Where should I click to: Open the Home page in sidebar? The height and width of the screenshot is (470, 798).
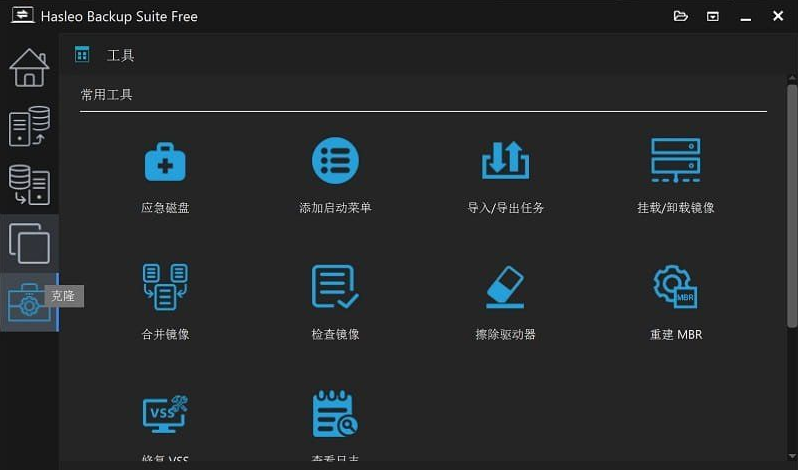click(x=29, y=67)
